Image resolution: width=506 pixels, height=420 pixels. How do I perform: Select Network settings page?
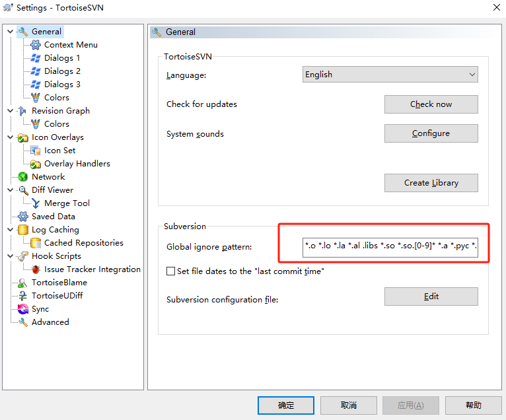point(48,177)
